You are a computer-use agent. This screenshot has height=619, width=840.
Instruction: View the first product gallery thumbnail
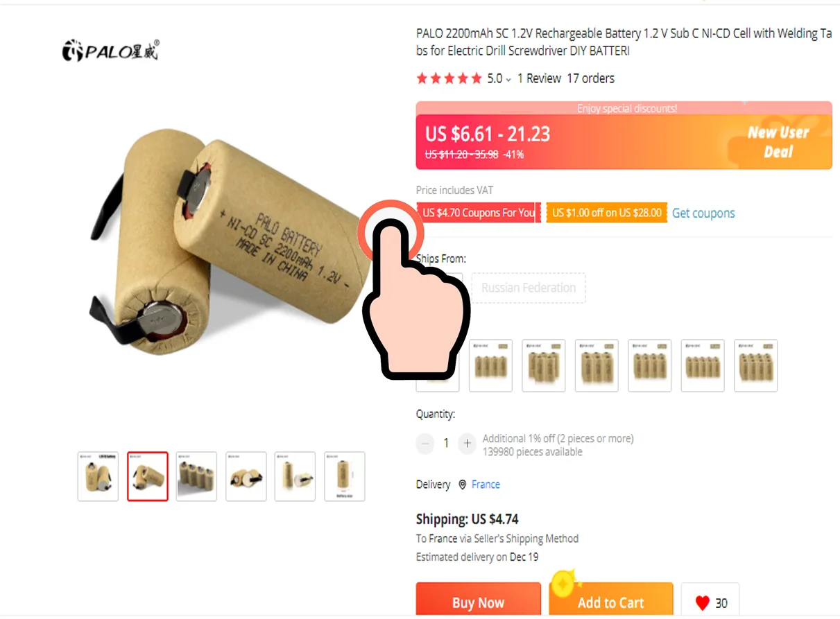(x=98, y=476)
